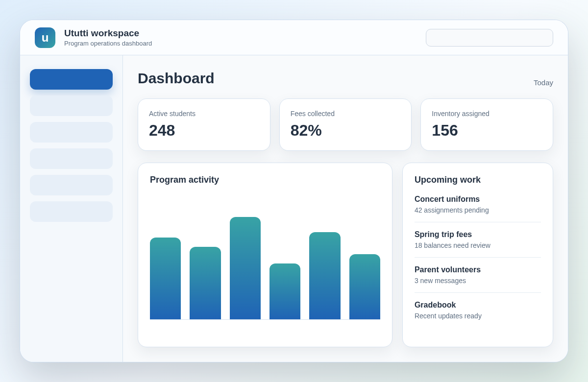Click 'Recent updates ready' text

click(x=448, y=316)
